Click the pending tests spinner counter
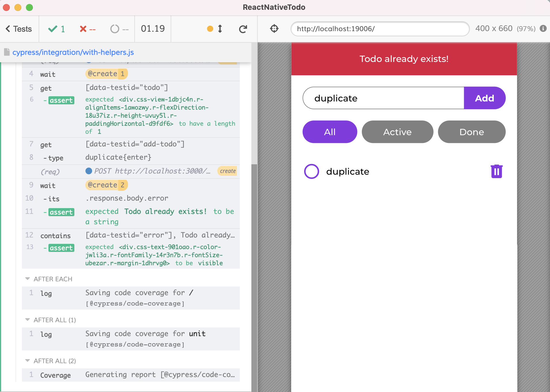 click(119, 29)
